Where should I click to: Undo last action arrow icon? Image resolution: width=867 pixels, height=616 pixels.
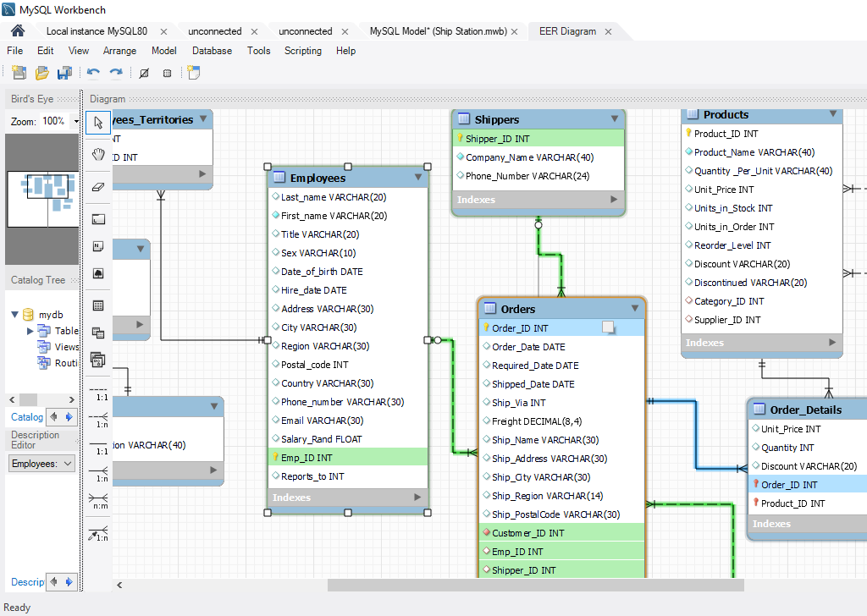93,73
